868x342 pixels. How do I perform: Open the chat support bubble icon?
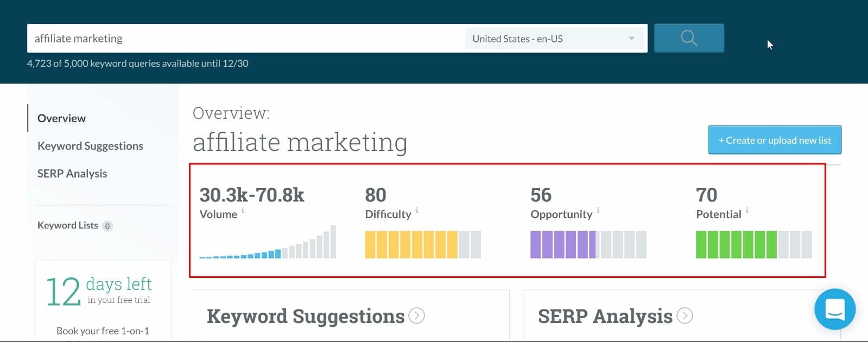tap(835, 309)
